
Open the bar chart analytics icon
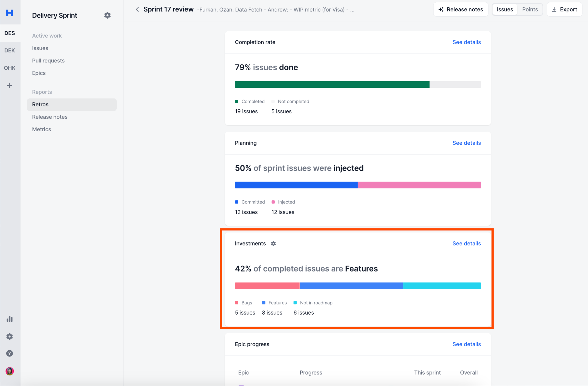point(10,319)
